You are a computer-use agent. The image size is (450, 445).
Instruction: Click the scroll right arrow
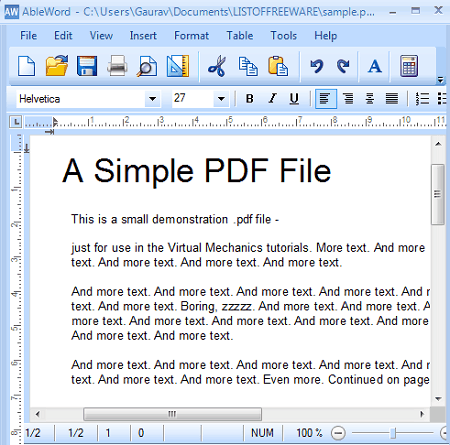[x=422, y=414]
